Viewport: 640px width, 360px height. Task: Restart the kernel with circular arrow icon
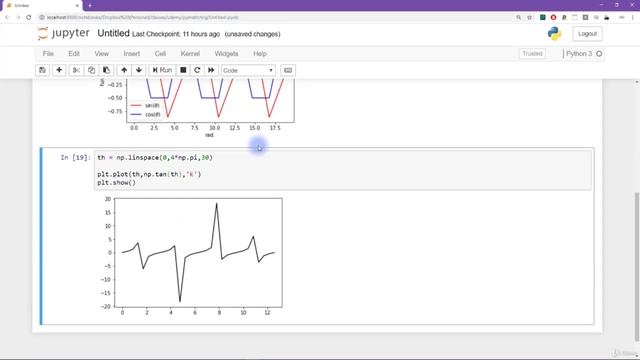point(197,70)
